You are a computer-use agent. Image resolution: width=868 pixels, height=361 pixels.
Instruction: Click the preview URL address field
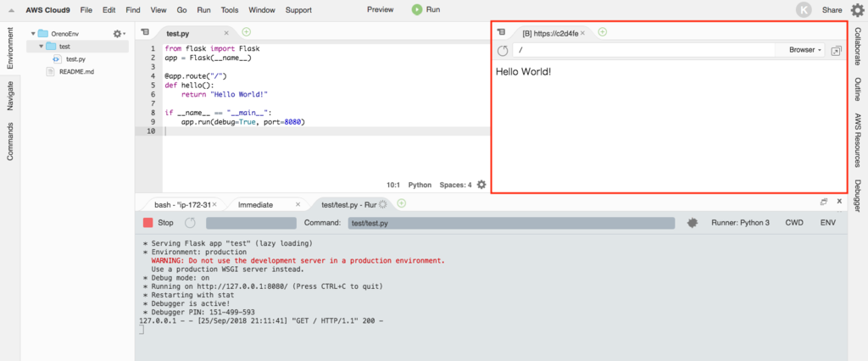click(x=645, y=50)
